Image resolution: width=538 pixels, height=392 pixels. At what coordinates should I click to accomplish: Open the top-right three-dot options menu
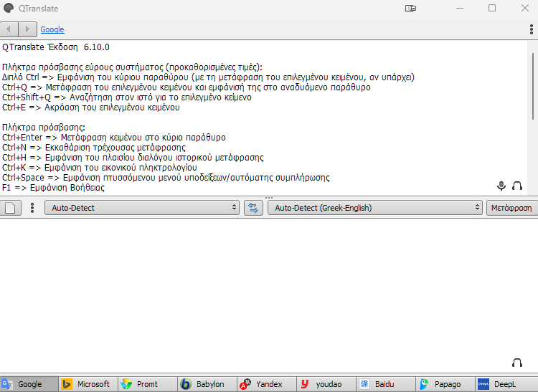coord(531,29)
